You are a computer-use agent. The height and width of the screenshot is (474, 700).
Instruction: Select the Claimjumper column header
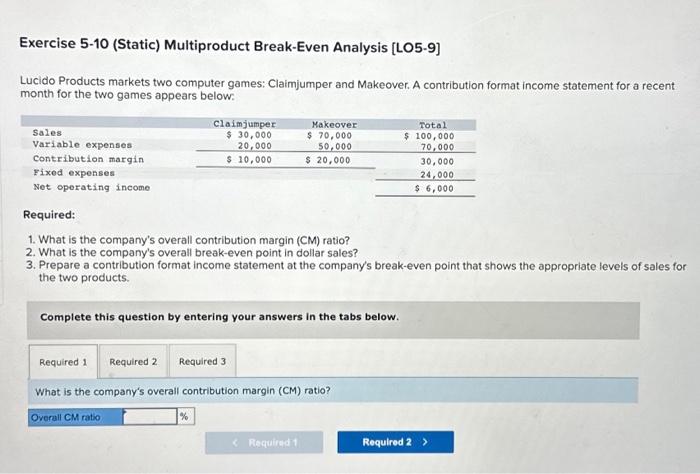coord(245,124)
